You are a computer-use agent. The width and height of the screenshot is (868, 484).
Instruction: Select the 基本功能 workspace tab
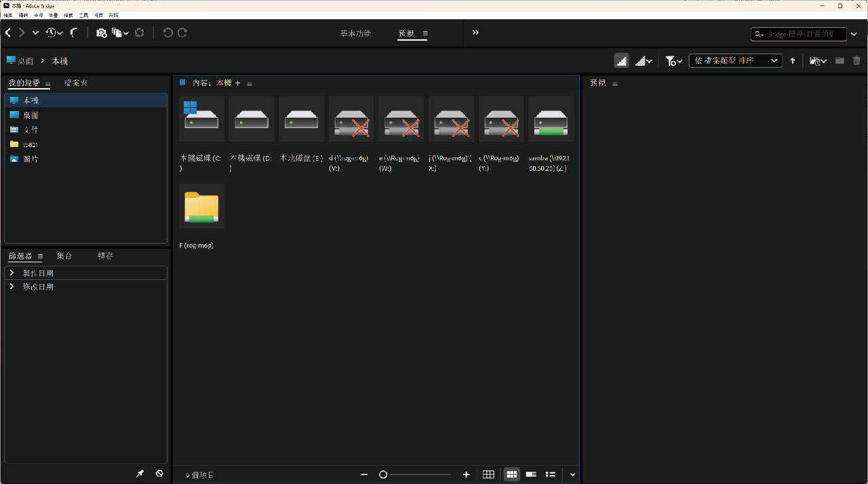pos(355,33)
